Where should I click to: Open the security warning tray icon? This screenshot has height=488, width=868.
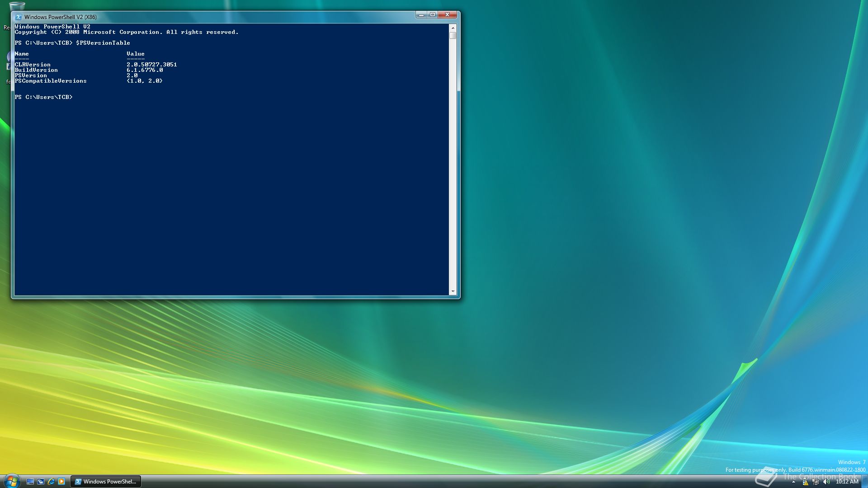[x=805, y=482]
